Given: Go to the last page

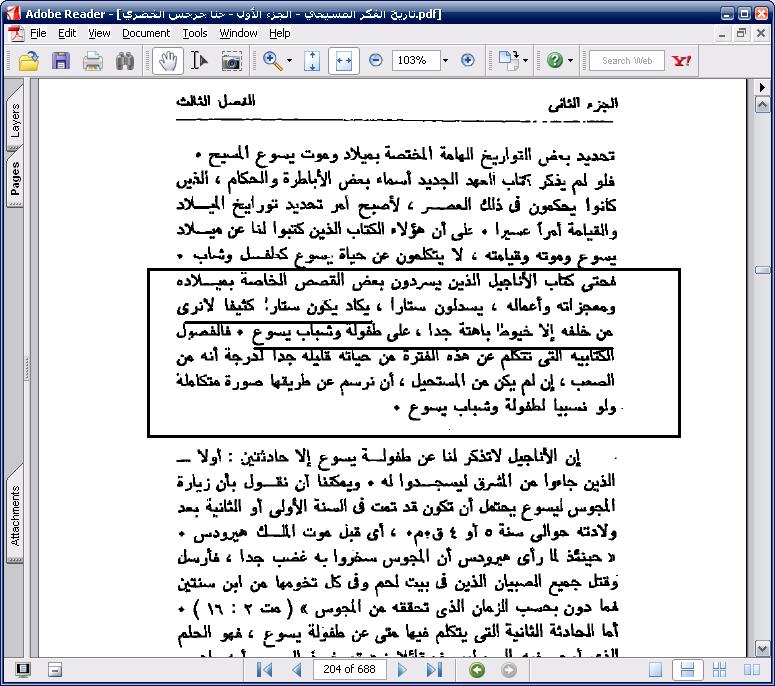Looking at the screenshot, I should coord(434,670).
